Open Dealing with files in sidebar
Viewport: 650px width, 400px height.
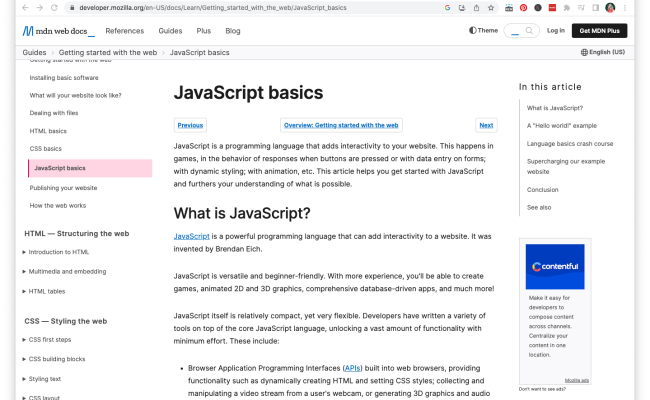(54, 113)
